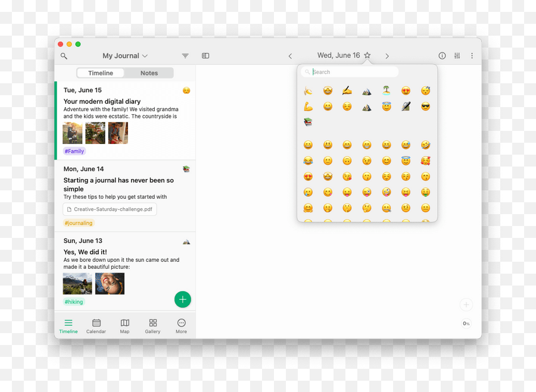This screenshot has width=536, height=392.
Task: Open the Creative-Saturday-challenge.pdf attachment
Action: point(110,209)
